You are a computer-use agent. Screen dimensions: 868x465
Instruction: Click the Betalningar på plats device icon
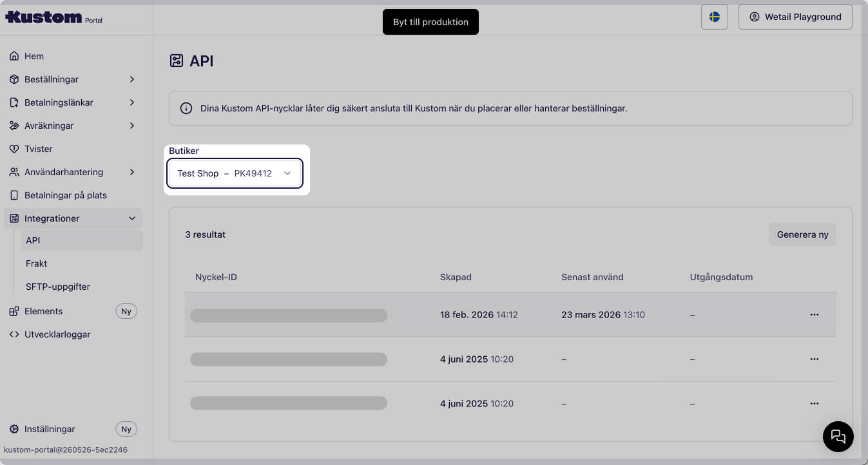[14, 195]
